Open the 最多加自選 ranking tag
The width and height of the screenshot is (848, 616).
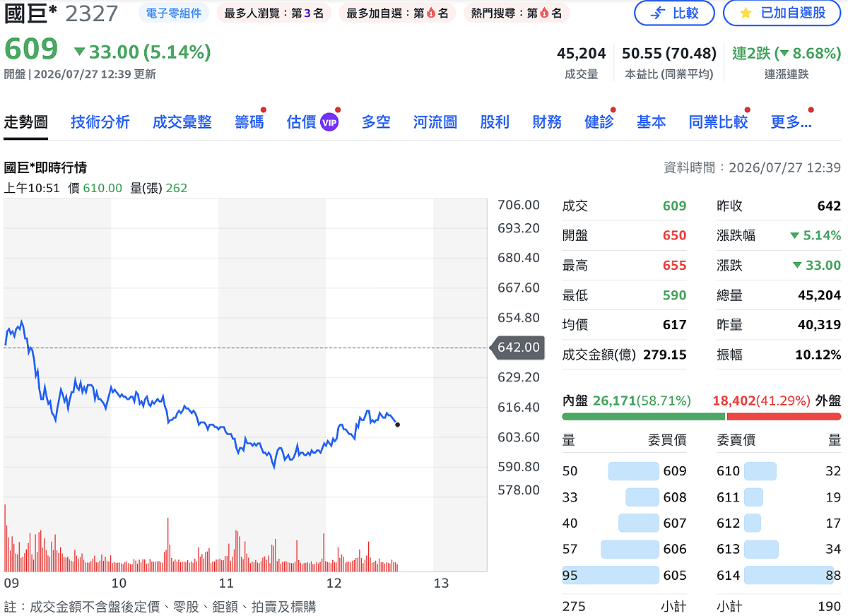[x=397, y=13]
